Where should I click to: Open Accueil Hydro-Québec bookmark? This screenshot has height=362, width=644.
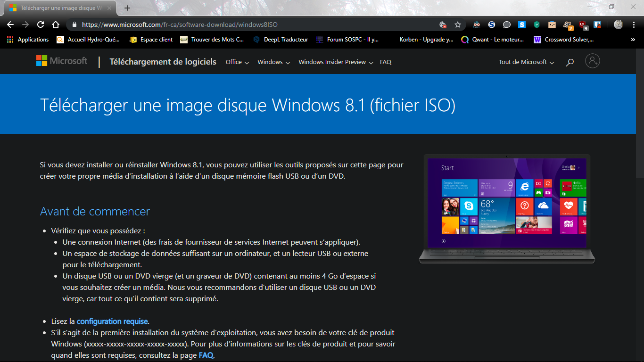click(88, 40)
